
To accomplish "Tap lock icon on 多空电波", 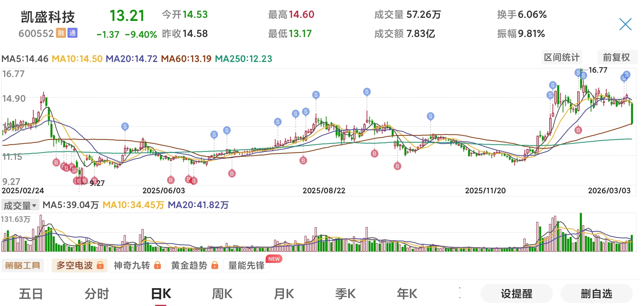I will (x=100, y=265).
